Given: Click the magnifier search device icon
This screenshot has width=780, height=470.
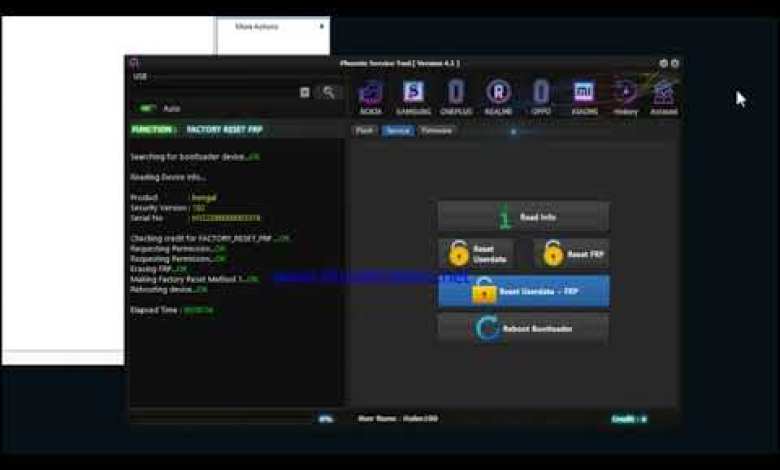Looking at the screenshot, I should [x=329, y=92].
